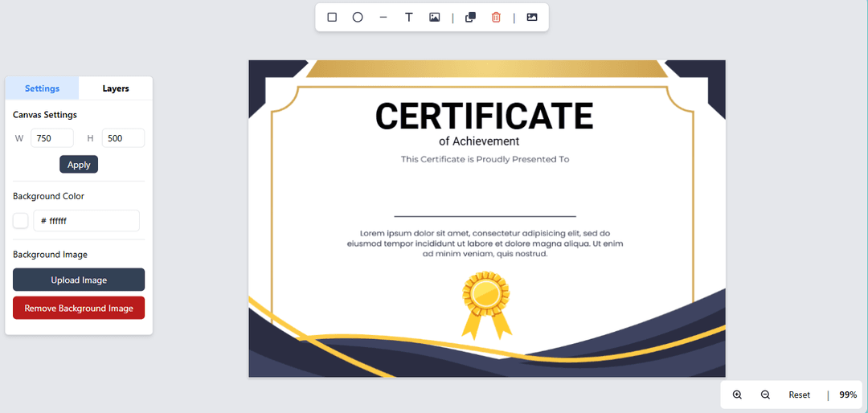Select the Lorem ipsum paragraph on canvas
This screenshot has width=868, height=413.
click(485, 243)
